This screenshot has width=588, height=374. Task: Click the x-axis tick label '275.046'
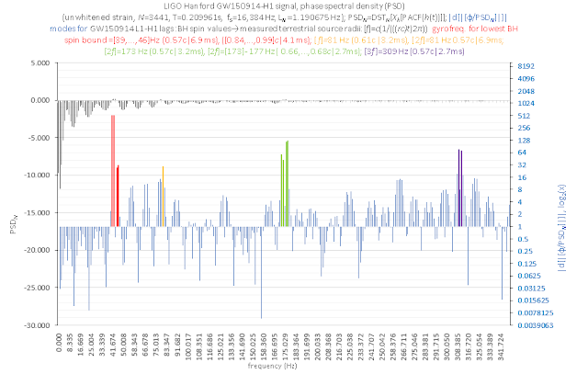(x=414, y=346)
